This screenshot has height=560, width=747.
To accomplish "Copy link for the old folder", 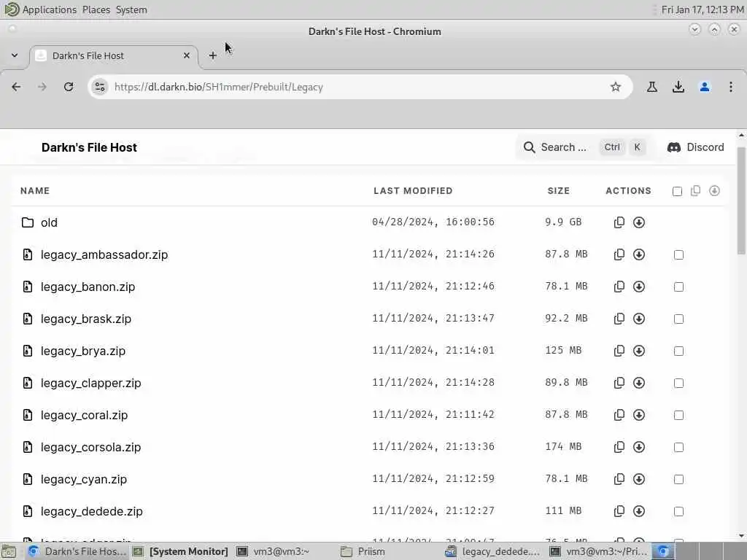I will [x=619, y=222].
